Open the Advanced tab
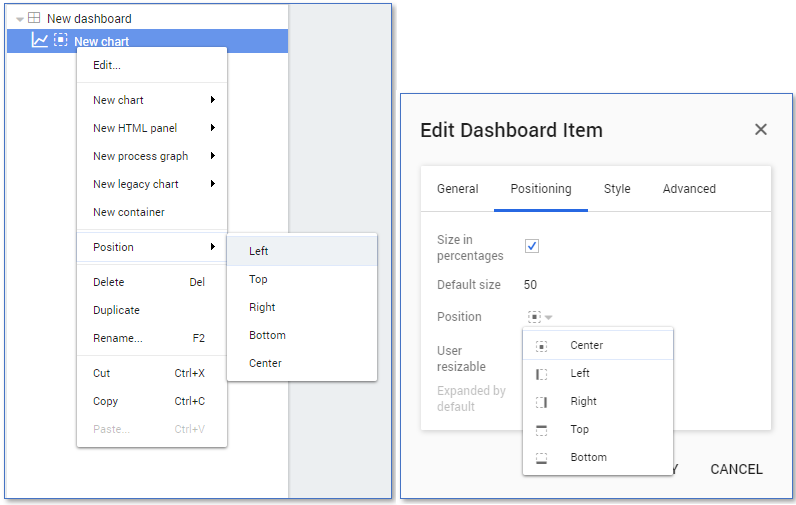 (689, 189)
